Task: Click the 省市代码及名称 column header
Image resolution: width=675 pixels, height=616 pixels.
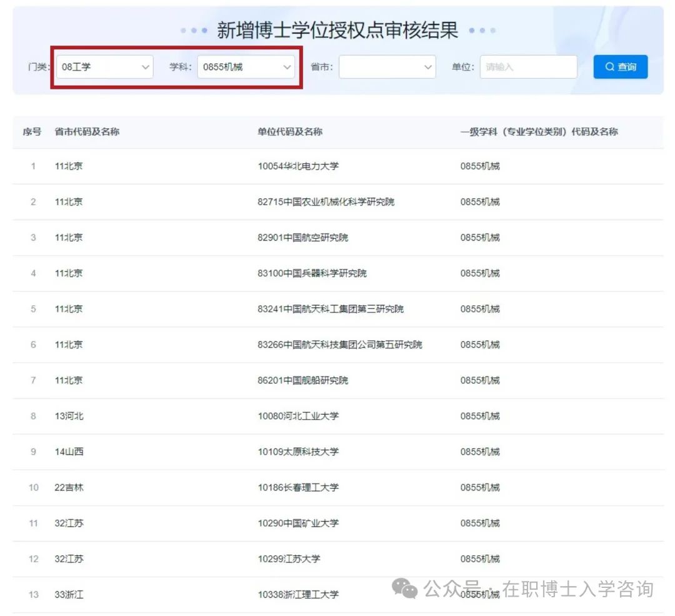Action: 87,132
